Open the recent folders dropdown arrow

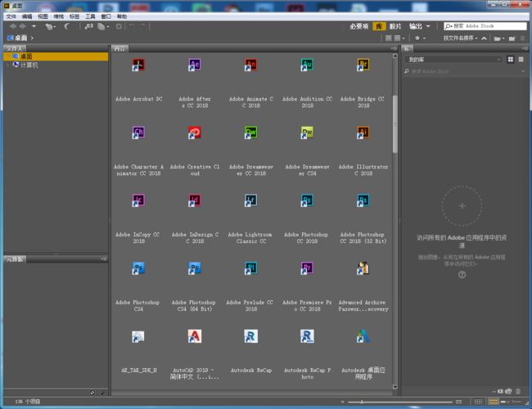click(34, 26)
